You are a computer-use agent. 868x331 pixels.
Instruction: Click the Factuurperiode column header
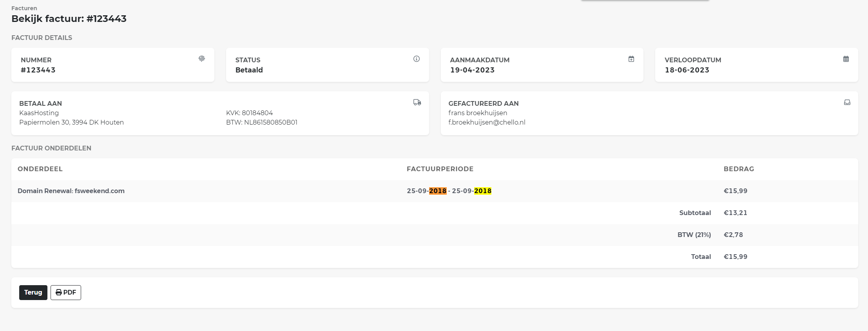[440, 169]
